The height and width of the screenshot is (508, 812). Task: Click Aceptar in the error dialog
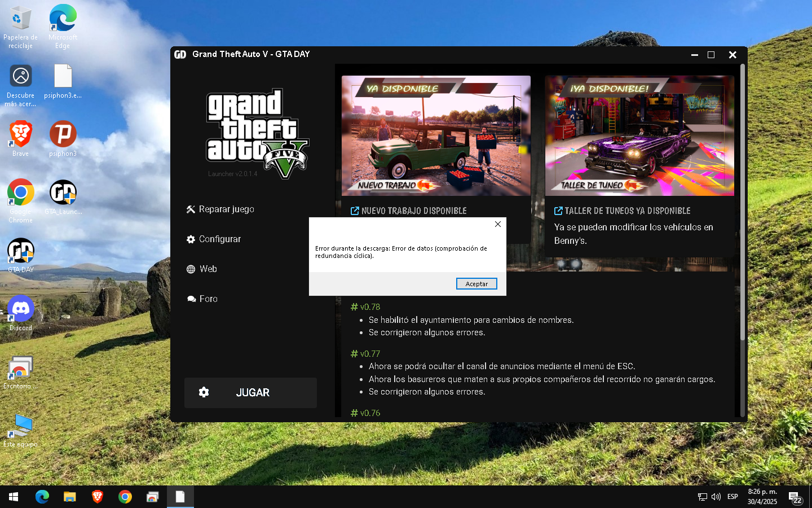(476, 284)
